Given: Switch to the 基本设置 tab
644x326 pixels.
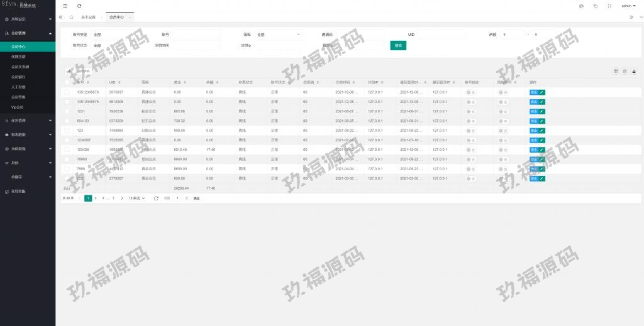Looking at the screenshot, I should tap(89, 17).
